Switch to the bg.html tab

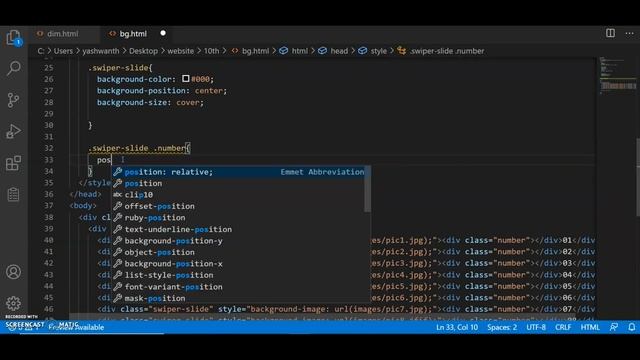[x=133, y=34]
